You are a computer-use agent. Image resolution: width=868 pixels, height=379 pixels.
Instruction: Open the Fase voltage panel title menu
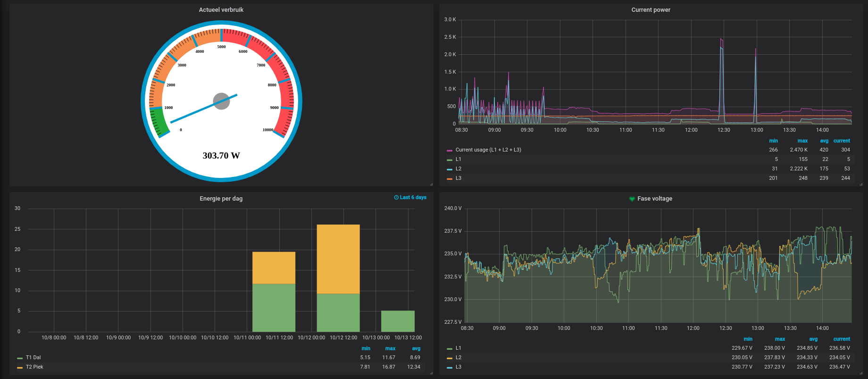[x=655, y=199]
